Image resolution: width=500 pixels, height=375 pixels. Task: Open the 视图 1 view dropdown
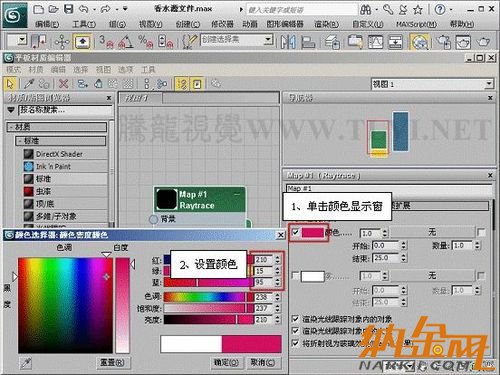[x=489, y=84]
